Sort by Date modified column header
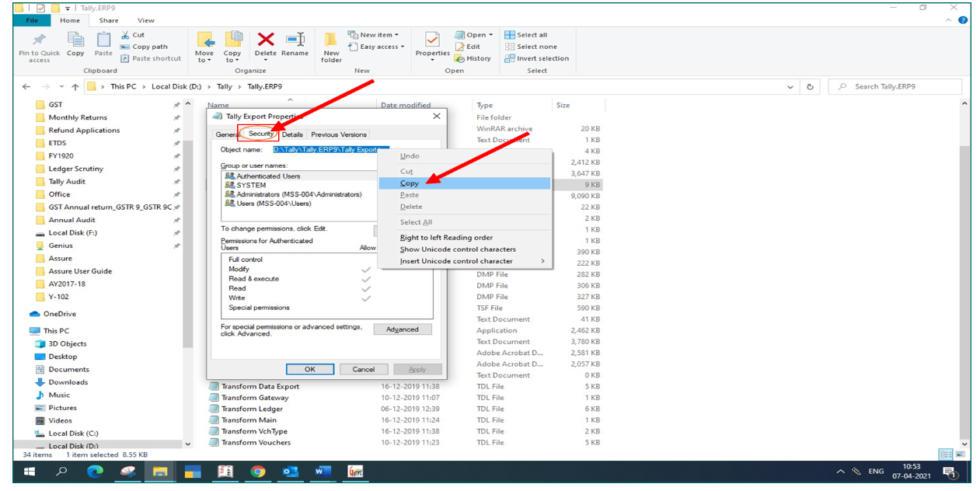Viewport: 980px width, 491px height. pos(406,105)
